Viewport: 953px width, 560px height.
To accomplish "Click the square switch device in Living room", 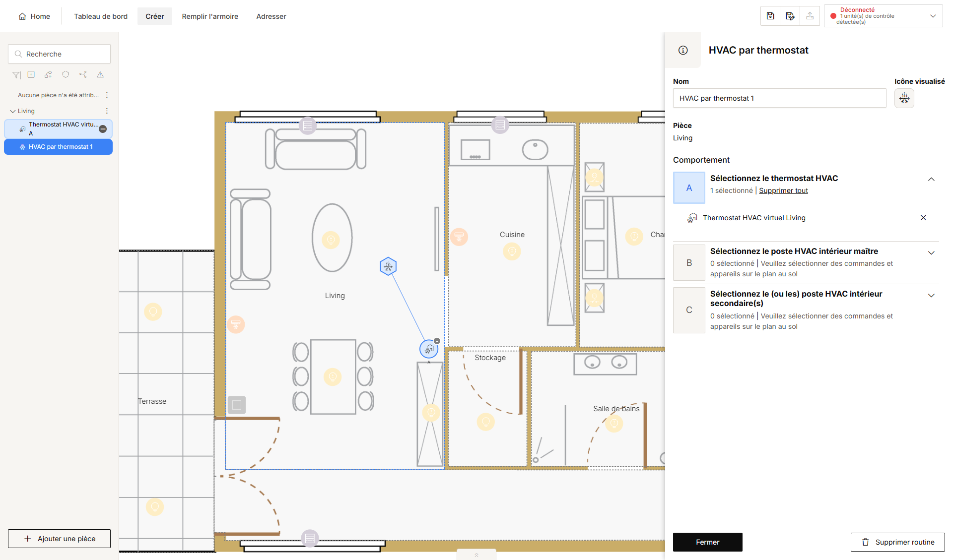I will pyautogui.click(x=237, y=405).
